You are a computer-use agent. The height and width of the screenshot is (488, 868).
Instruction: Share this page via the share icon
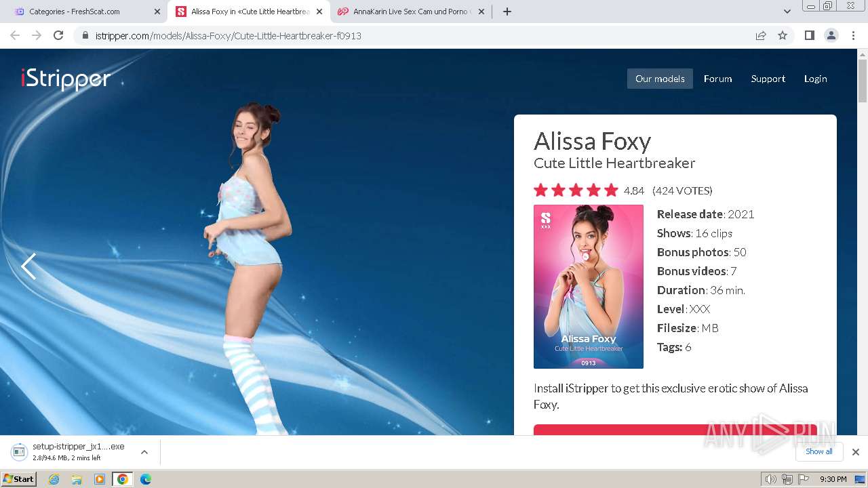click(761, 35)
